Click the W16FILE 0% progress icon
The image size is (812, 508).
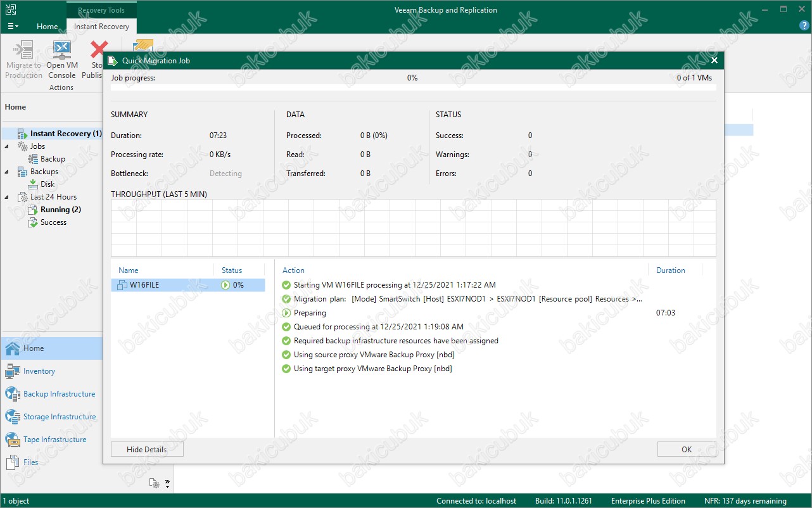(225, 285)
